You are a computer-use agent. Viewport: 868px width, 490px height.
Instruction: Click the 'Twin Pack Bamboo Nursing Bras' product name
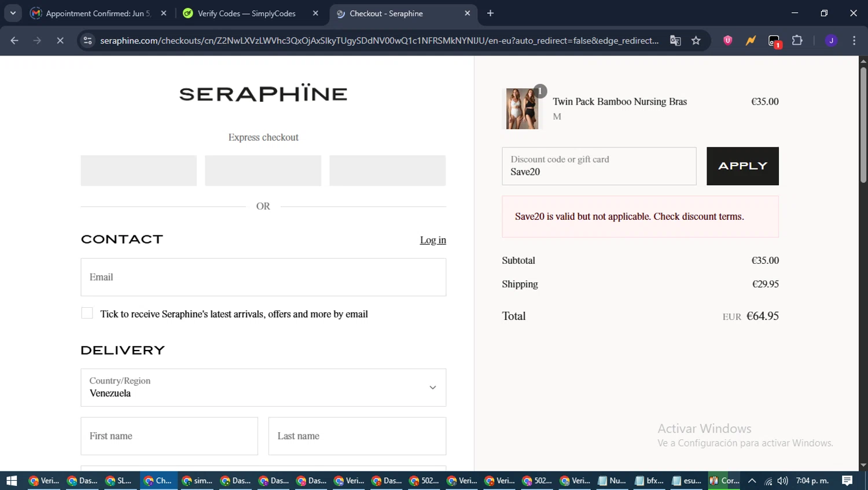tap(620, 101)
